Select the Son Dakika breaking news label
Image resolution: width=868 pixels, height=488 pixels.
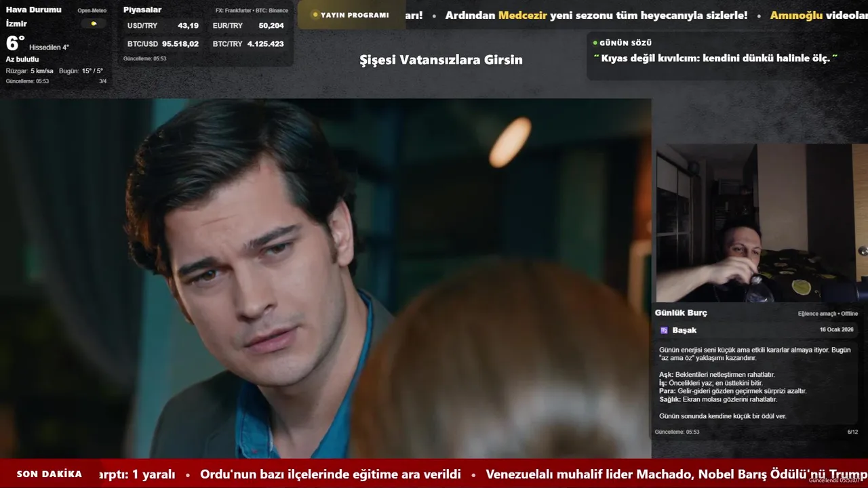[x=50, y=474]
